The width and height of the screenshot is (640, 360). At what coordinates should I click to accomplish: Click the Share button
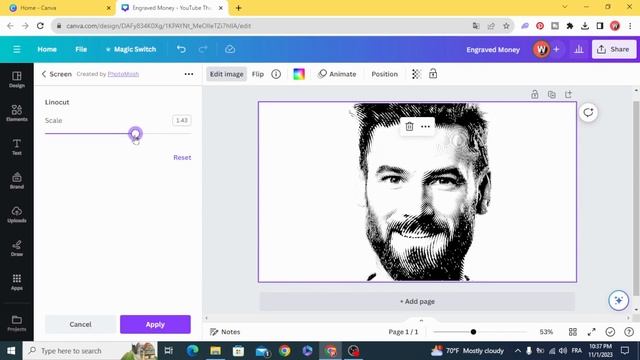point(614,49)
